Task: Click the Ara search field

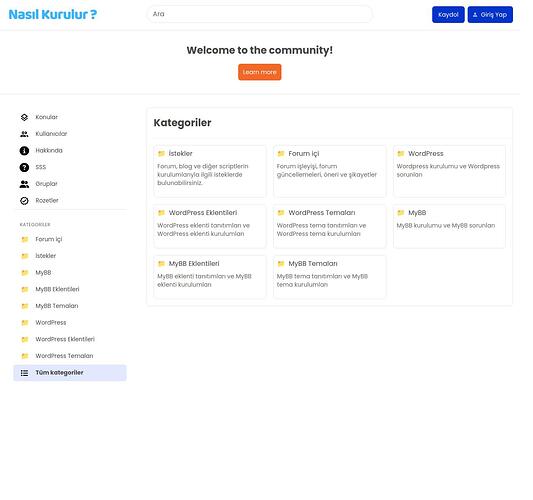Action: tap(259, 14)
